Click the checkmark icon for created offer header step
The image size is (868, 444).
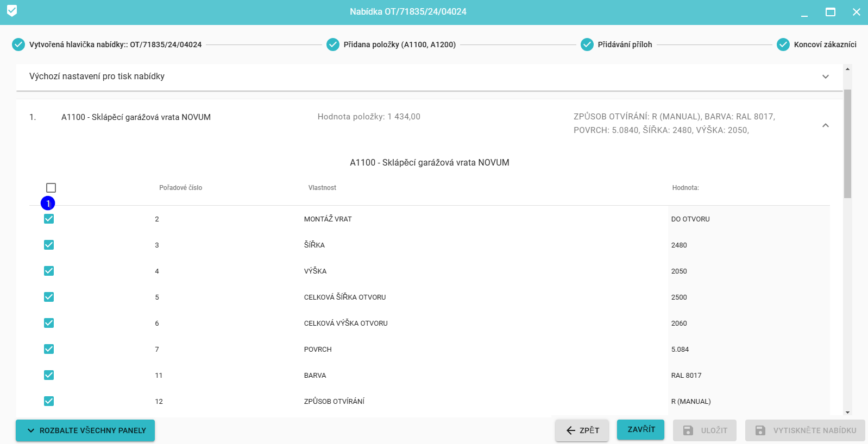click(18, 45)
